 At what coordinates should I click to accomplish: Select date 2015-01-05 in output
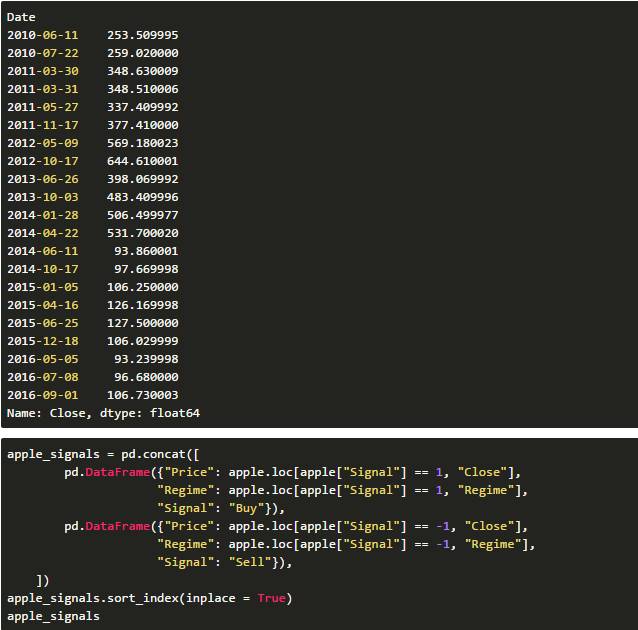(43, 287)
